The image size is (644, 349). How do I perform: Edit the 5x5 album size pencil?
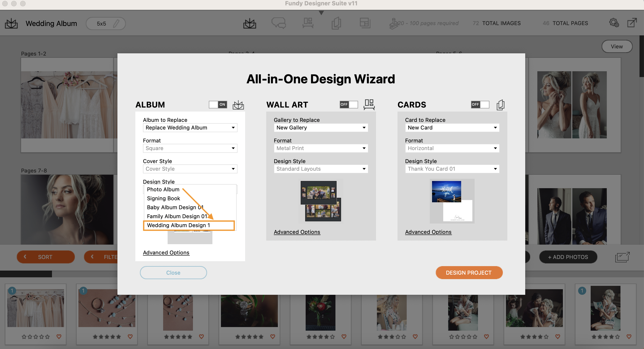[116, 24]
